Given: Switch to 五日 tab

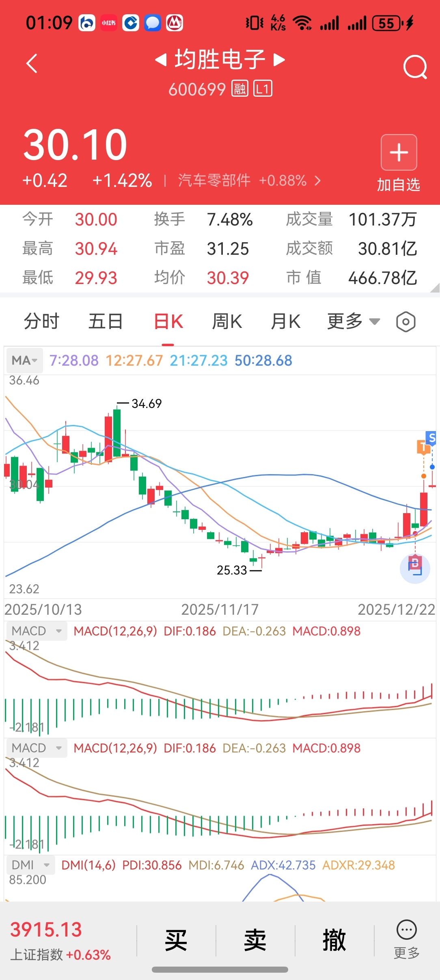Looking at the screenshot, I should click(x=106, y=322).
